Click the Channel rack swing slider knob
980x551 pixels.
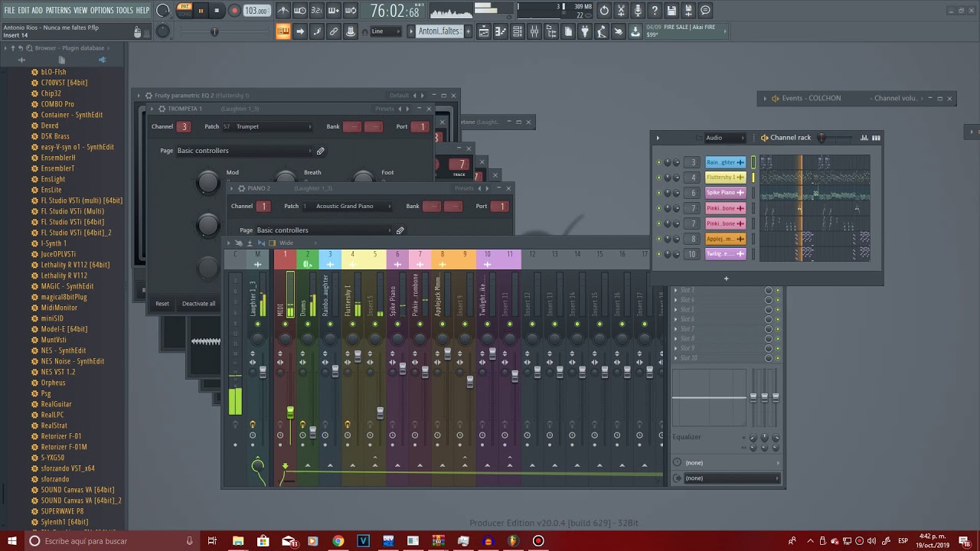pos(822,138)
